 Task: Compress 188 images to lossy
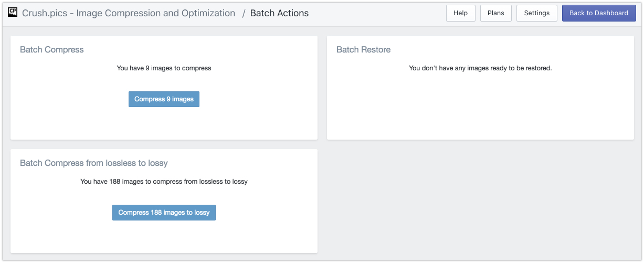pyautogui.click(x=164, y=213)
